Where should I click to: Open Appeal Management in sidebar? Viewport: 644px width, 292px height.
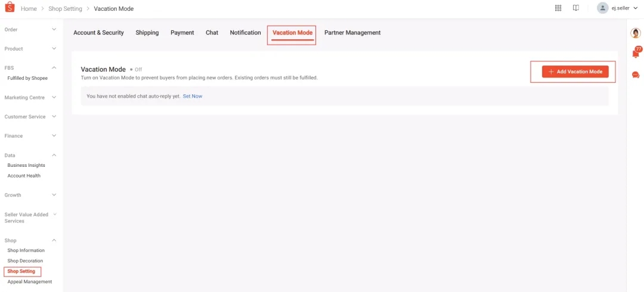30,282
